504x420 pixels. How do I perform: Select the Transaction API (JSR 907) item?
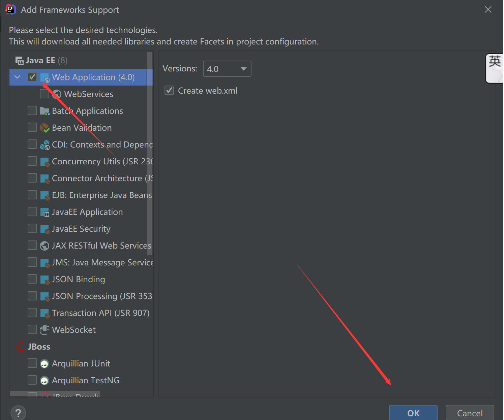[x=100, y=313]
